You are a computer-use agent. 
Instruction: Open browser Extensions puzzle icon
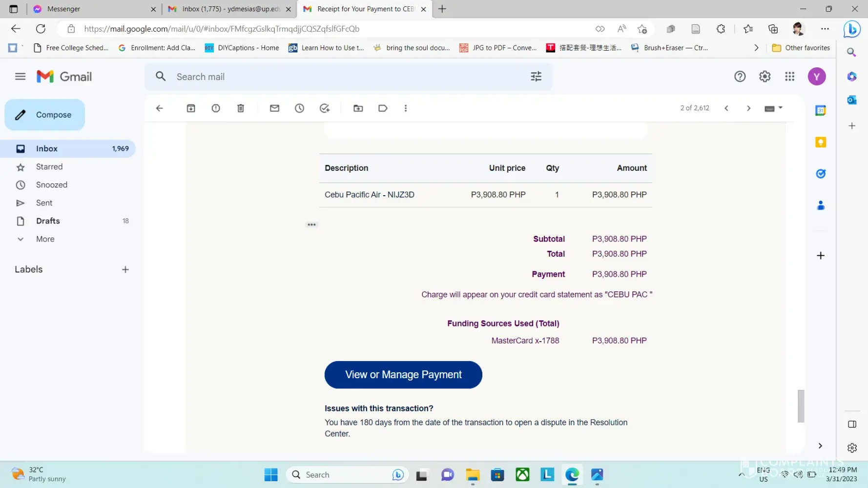pyautogui.click(x=721, y=29)
